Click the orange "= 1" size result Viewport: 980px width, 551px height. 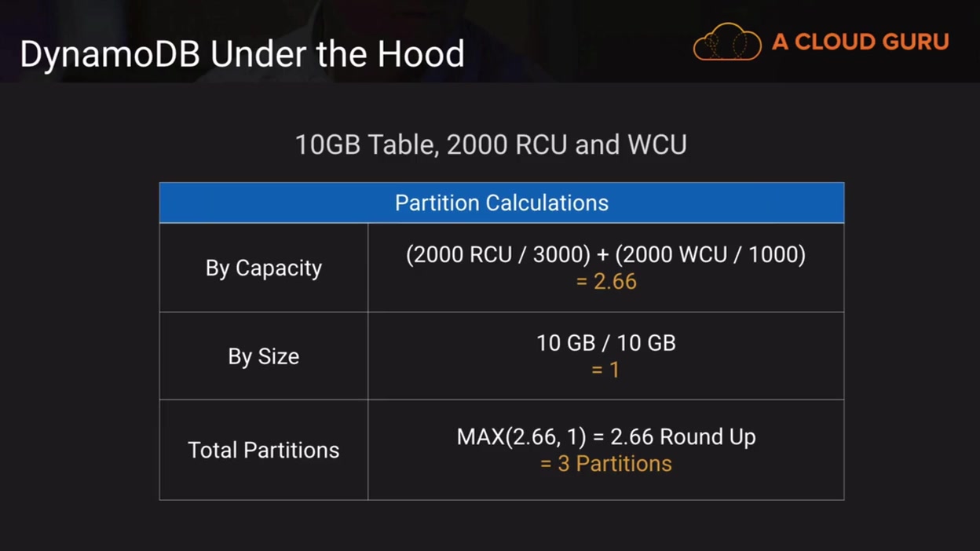click(605, 369)
